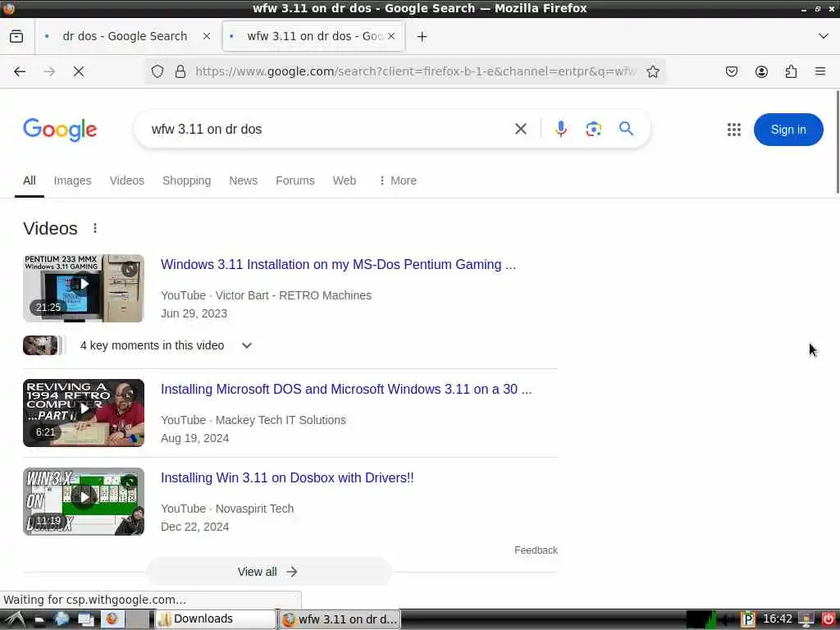
Task: Open the file manager taskbar launcher
Action: [x=39, y=620]
